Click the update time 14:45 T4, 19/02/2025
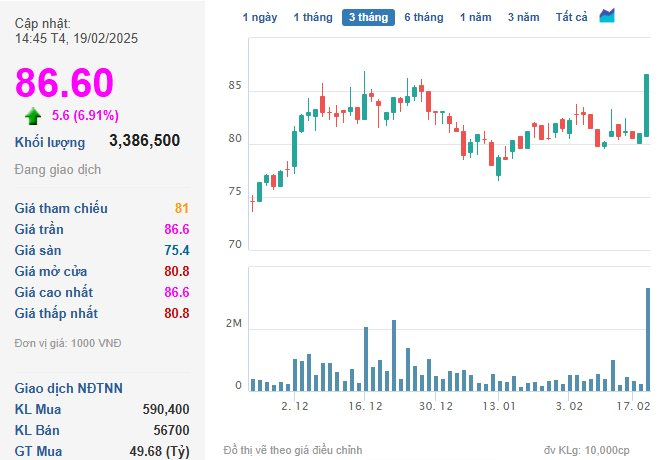The height and width of the screenshot is (460, 663). coord(77,38)
